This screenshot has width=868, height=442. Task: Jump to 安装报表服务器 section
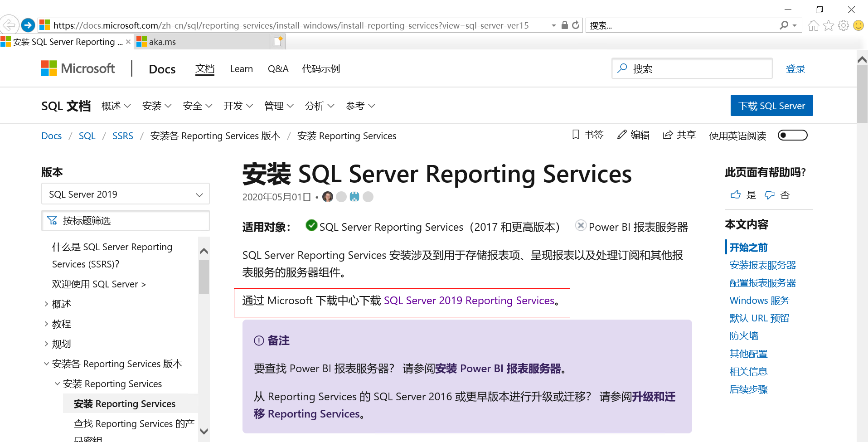(763, 265)
